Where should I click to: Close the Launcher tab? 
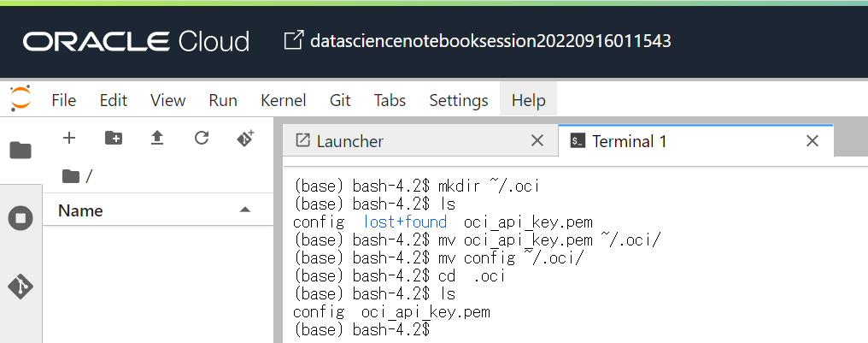[537, 141]
